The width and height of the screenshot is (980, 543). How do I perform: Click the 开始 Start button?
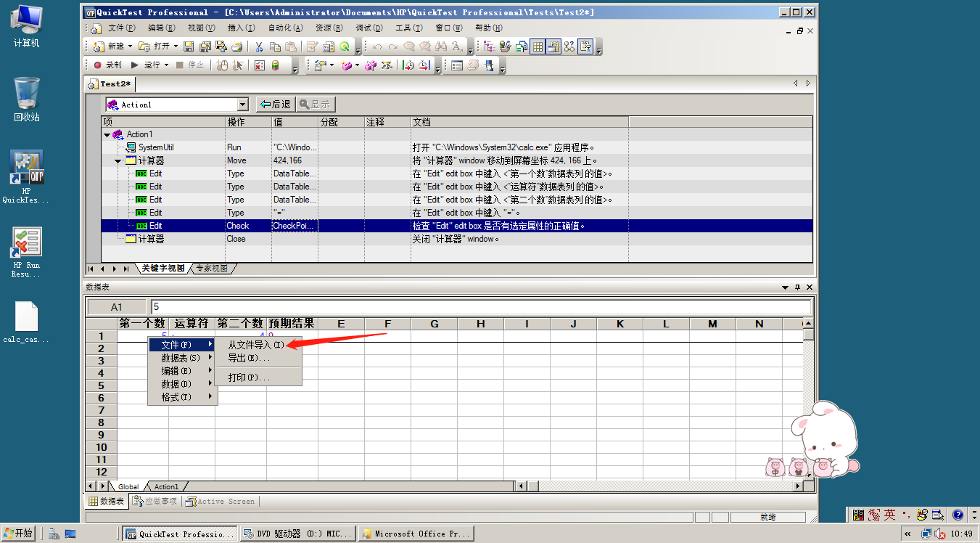coord(18,533)
